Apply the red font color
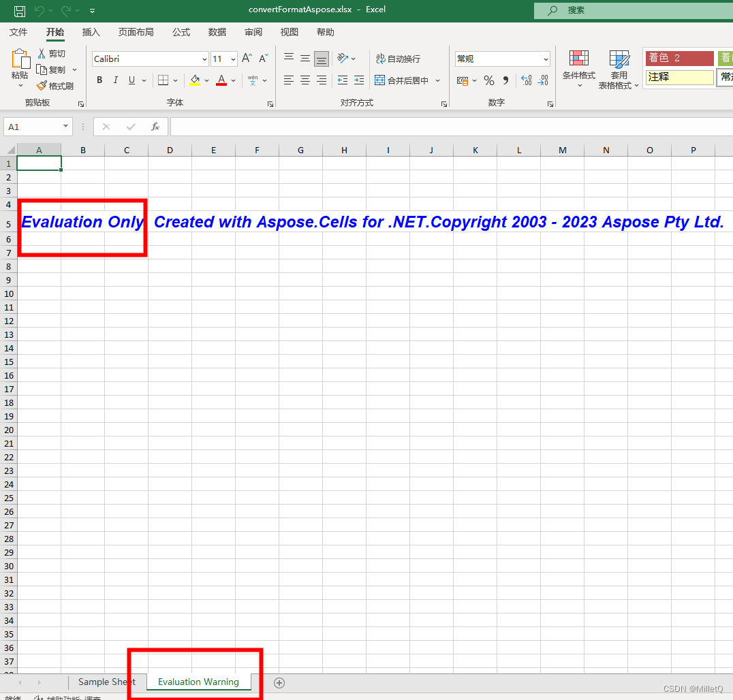 (221, 80)
